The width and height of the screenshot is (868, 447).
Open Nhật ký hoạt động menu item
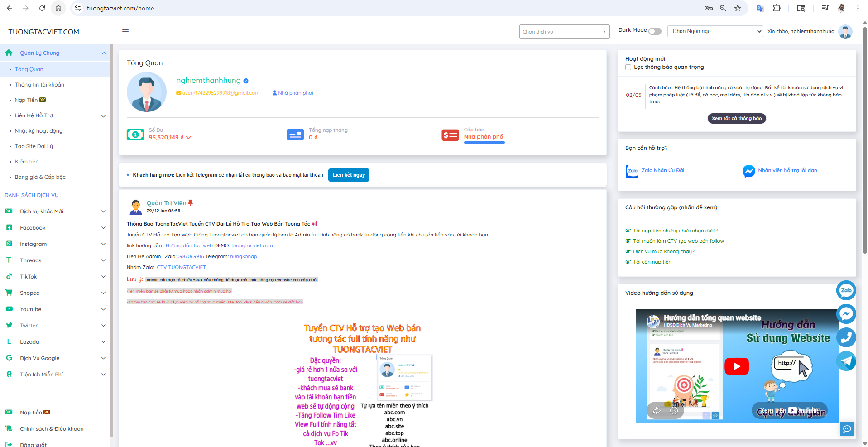point(55,131)
